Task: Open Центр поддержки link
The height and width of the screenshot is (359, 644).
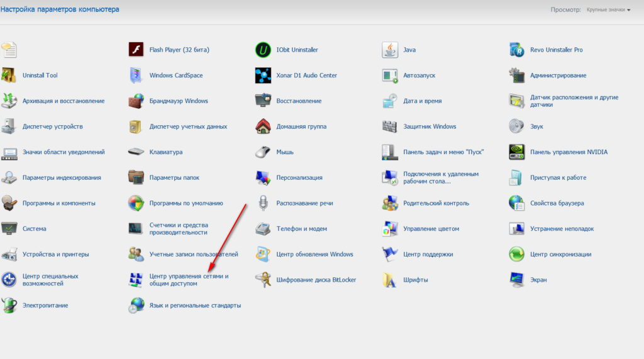Action: coord(428,254)
